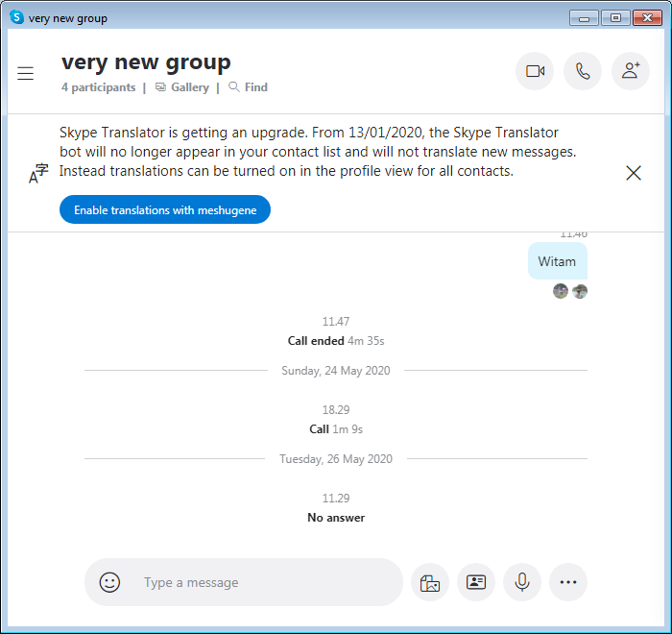Click the Witam message bubble
Viewport: 672px width, 634px height.
(x=558, y=261)
